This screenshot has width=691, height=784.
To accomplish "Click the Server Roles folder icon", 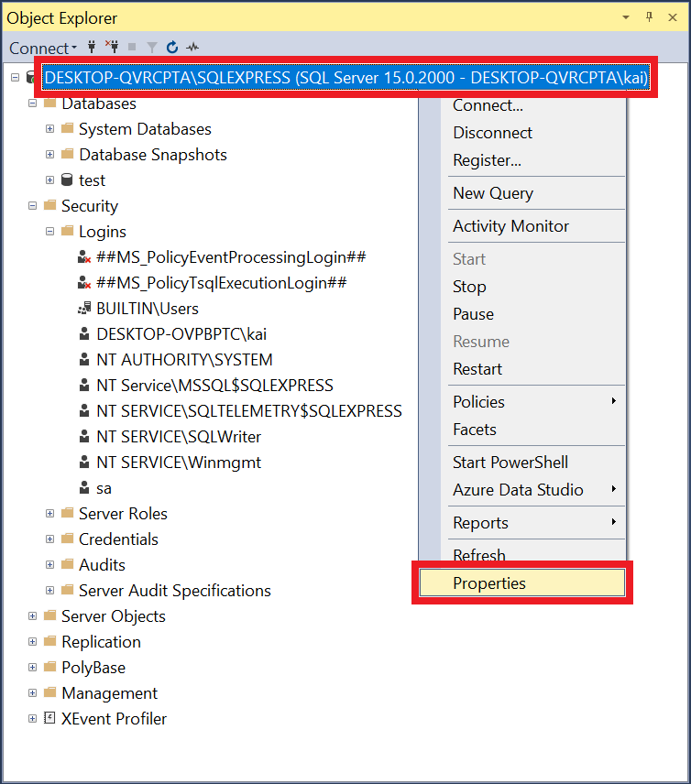I will [x=68, y=513].
